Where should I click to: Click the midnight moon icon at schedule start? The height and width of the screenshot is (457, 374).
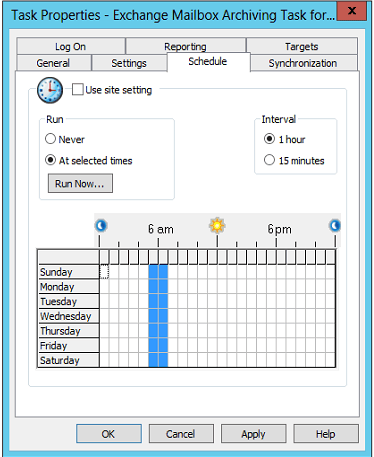click(x=101, y=226)
